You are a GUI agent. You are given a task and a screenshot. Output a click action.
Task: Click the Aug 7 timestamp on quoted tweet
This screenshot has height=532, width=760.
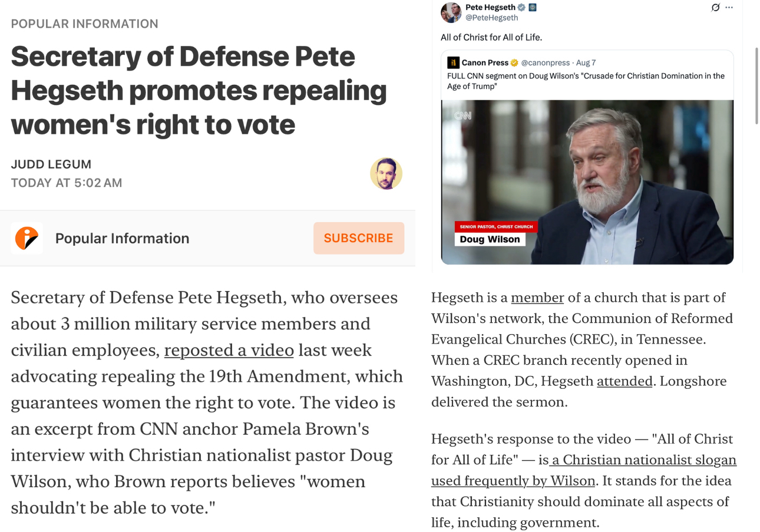tap(586, 62)
